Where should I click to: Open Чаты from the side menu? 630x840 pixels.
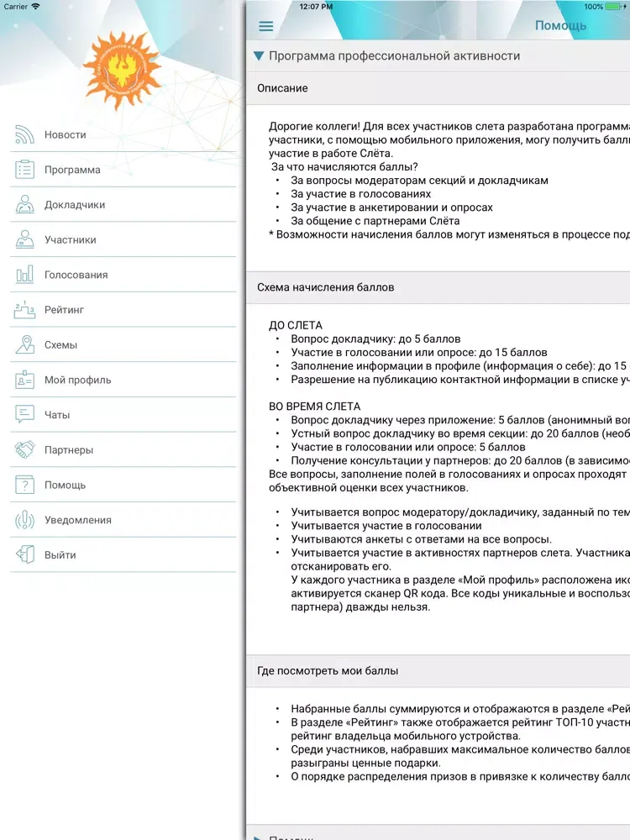(x=123, y=415)
